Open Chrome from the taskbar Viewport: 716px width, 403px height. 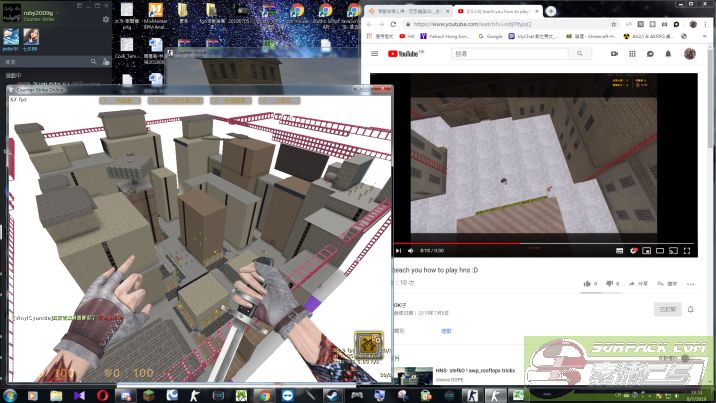pyautogui.click(x=264, y=395)
